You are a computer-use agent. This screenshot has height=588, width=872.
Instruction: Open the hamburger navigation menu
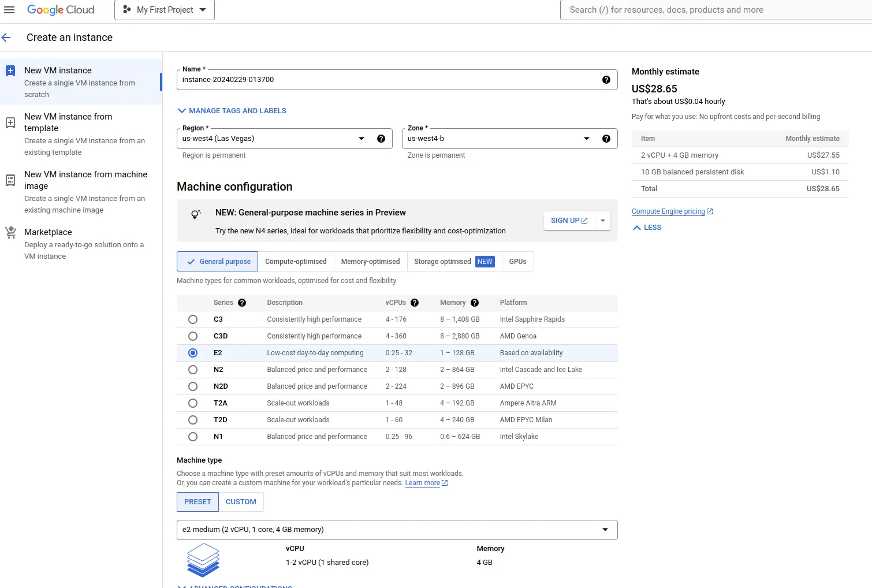[x=9, y=10]
